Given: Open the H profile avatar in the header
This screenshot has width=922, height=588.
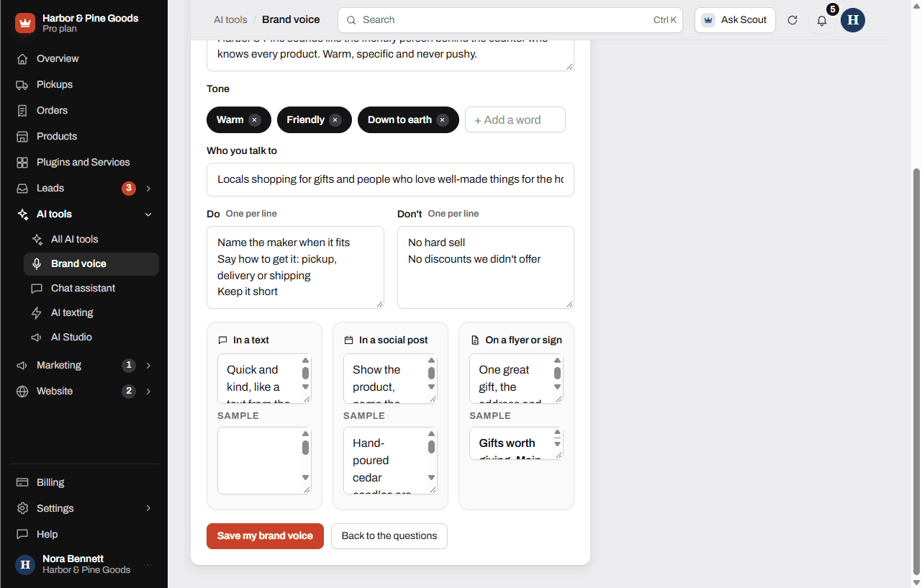Looking at the screenshot, I should (x=853, y=20).
